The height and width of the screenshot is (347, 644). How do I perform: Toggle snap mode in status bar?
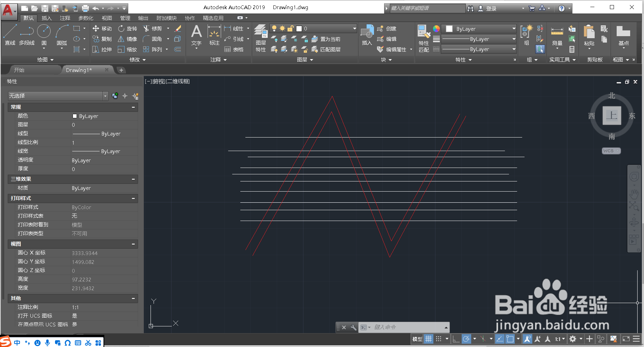click(x=438, y=339)
